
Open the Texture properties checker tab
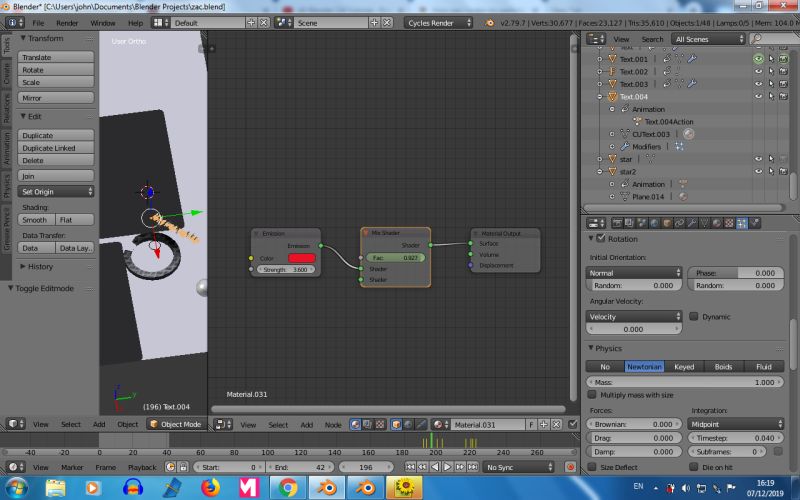coord(730,223)
